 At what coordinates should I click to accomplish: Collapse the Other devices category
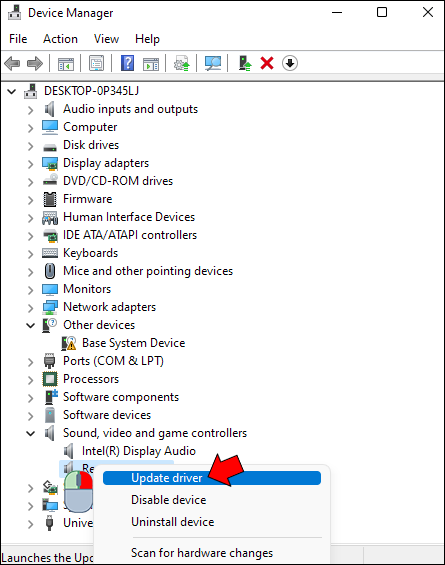(x=31, y=326)
